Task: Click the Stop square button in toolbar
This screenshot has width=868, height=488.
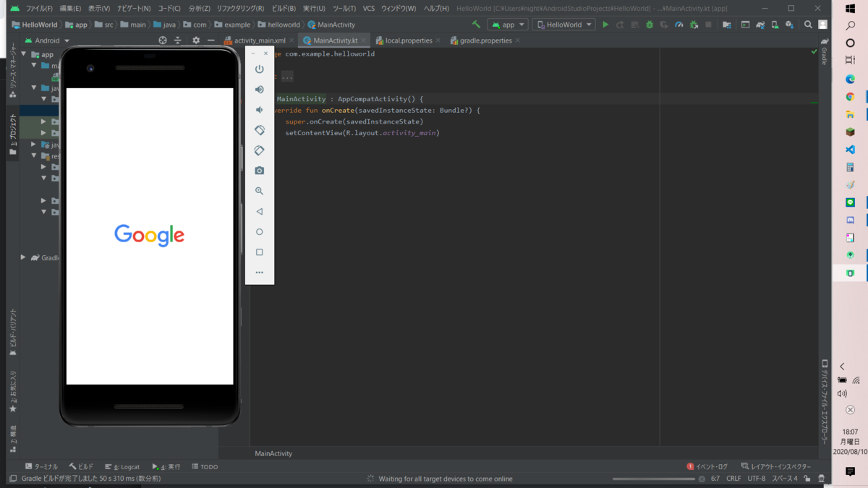Action: coord(709,25)
